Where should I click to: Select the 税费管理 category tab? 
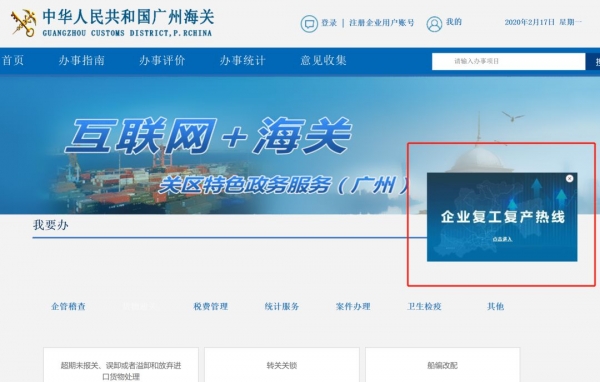click(211, 306)
